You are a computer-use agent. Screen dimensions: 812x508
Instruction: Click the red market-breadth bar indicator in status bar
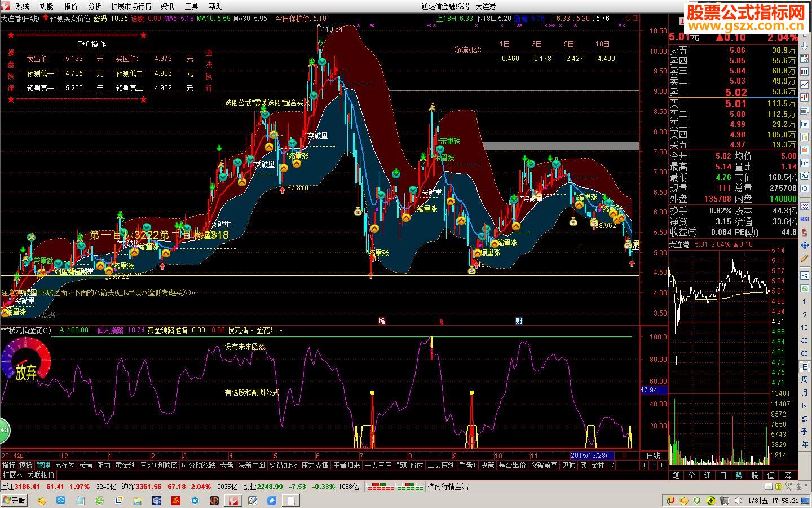pyautogui.click(x=380, y=487)
